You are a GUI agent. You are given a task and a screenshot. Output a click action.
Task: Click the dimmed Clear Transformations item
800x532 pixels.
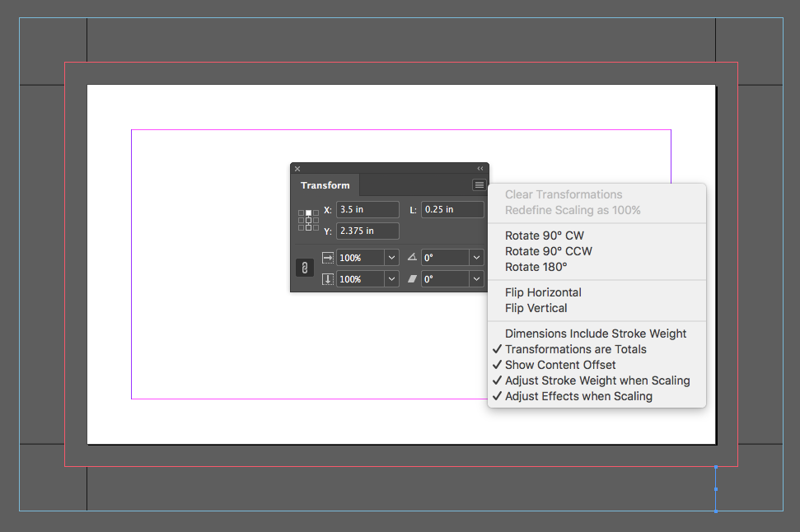(x=564, y=195)
